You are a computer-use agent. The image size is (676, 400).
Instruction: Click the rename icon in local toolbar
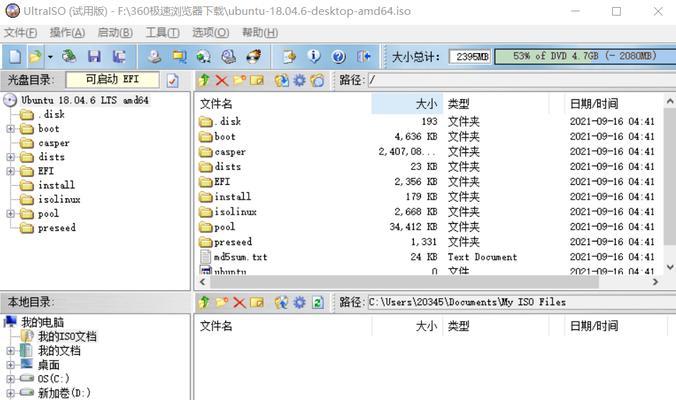point(257,303)
